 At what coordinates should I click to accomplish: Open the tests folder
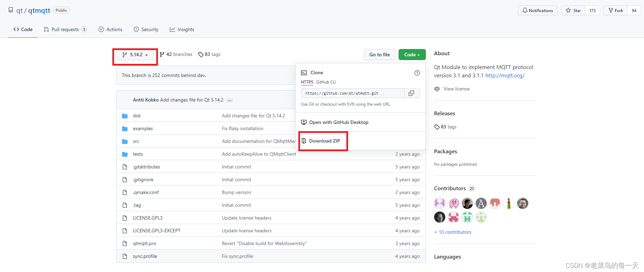tap(138, 154)
